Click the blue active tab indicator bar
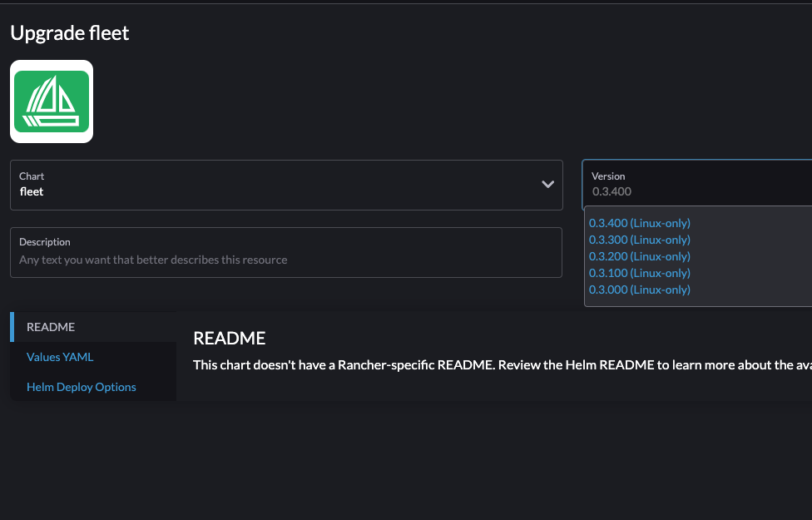 (11, 327)
